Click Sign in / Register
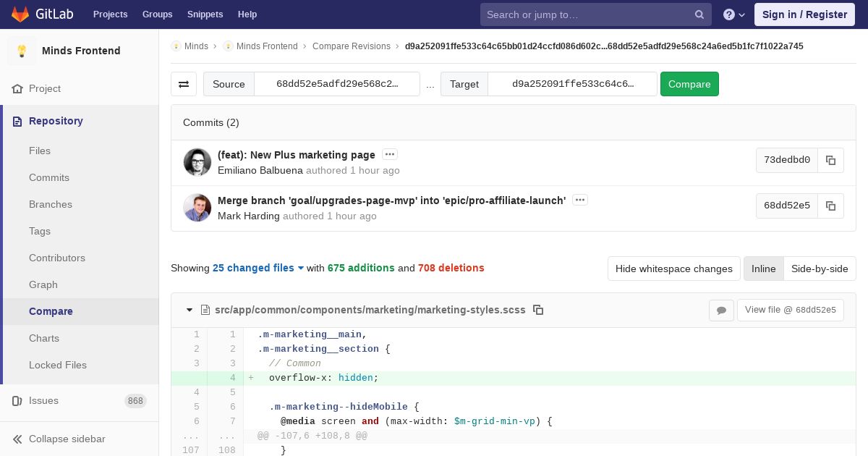Viewport: 868px width, 456px height. point(804,14)
